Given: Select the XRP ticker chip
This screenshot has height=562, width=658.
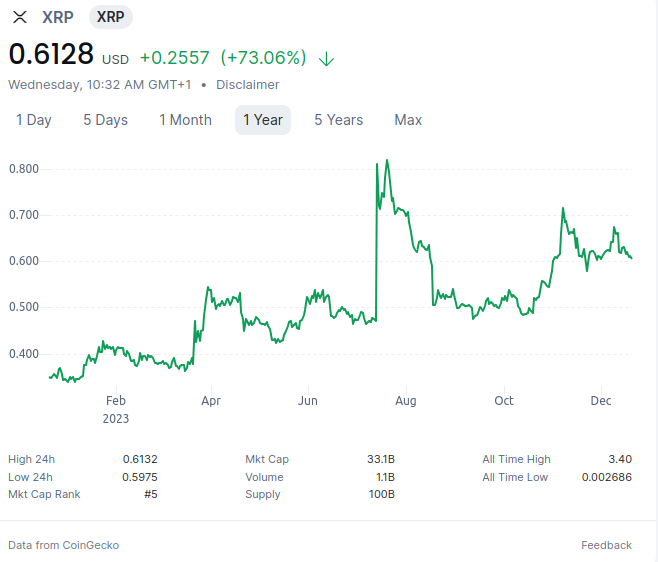Looking at the screenshot, I should (111, 17).
